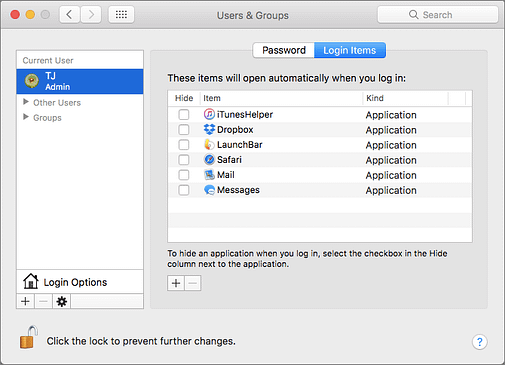505x365 pixels.
Task: Switch to the Password tab
Action: pyautogui.click(x=284, y=50)
